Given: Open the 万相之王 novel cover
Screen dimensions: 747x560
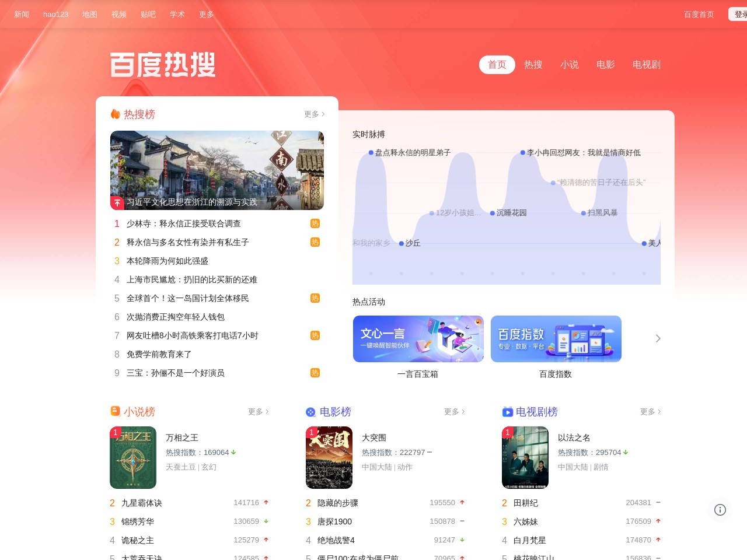Looking at the screenshot, I should coord(133,458).
